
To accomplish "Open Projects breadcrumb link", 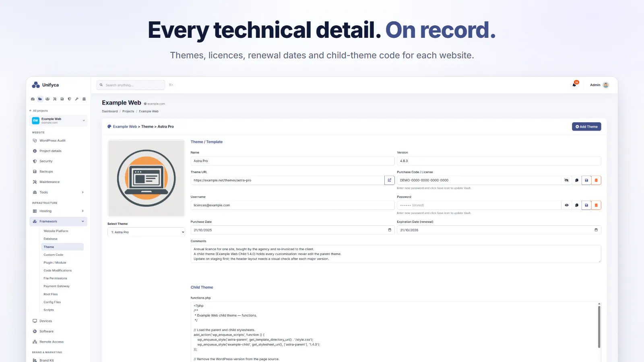I will [x=128, y=111].
